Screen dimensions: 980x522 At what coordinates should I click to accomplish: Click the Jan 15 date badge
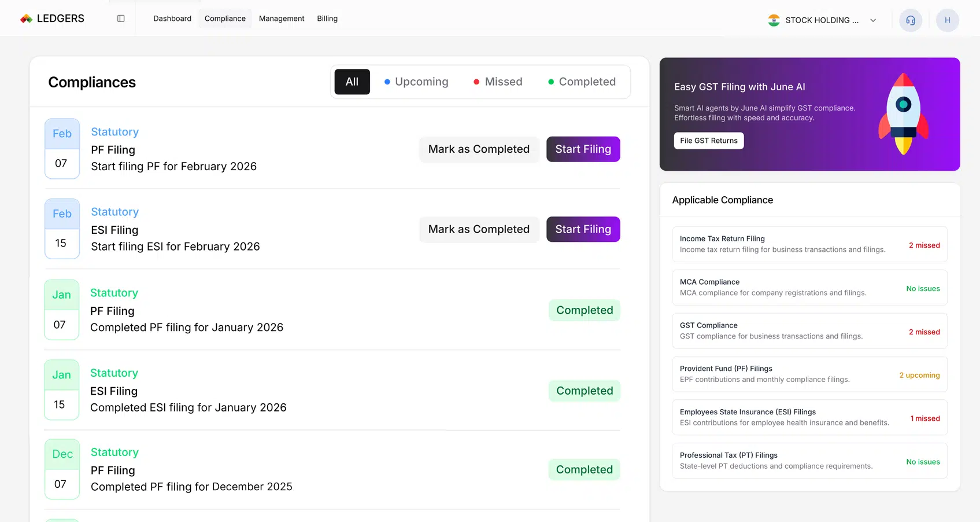(x=61, y=390)
